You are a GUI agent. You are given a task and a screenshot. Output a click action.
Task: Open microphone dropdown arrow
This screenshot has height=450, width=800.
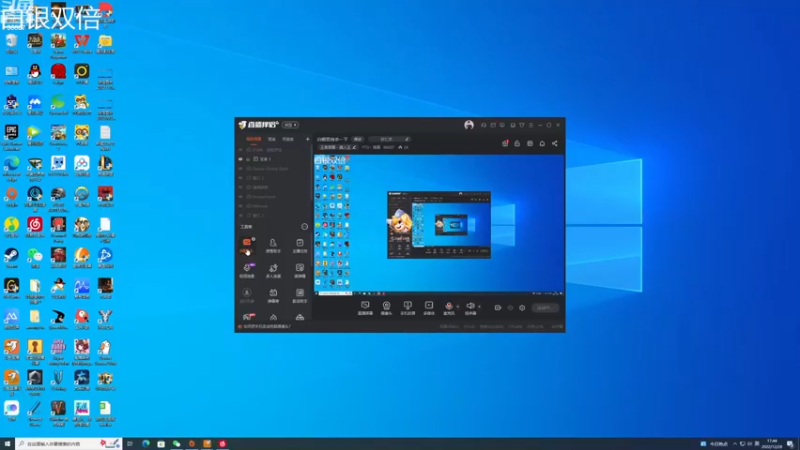pos(457,307)
